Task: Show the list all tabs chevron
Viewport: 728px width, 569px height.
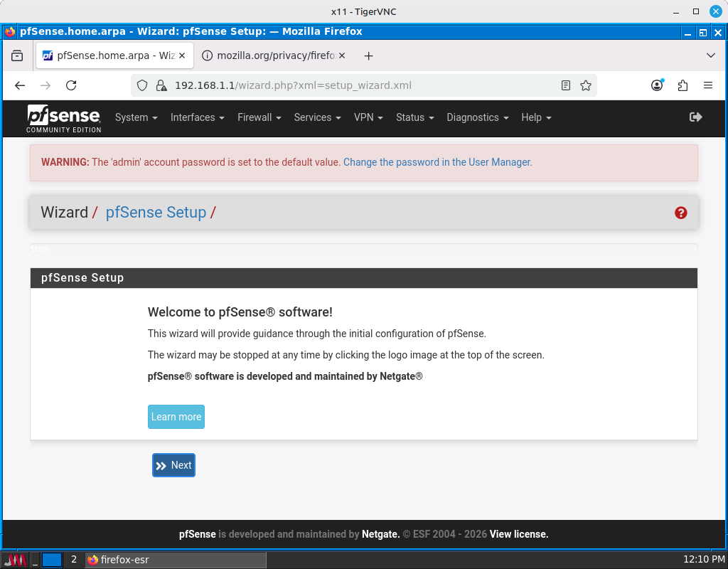Action: [711, 55]
